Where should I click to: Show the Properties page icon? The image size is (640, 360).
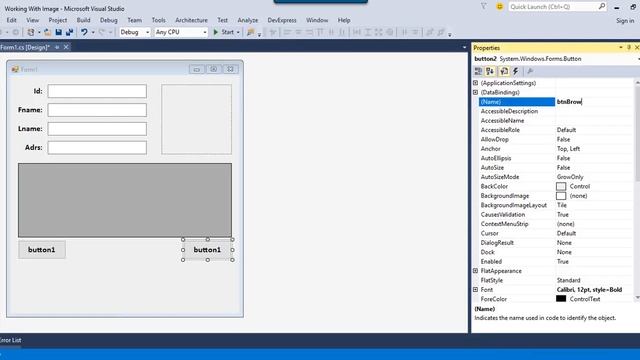pyautogui.click(x=504, y=71)
